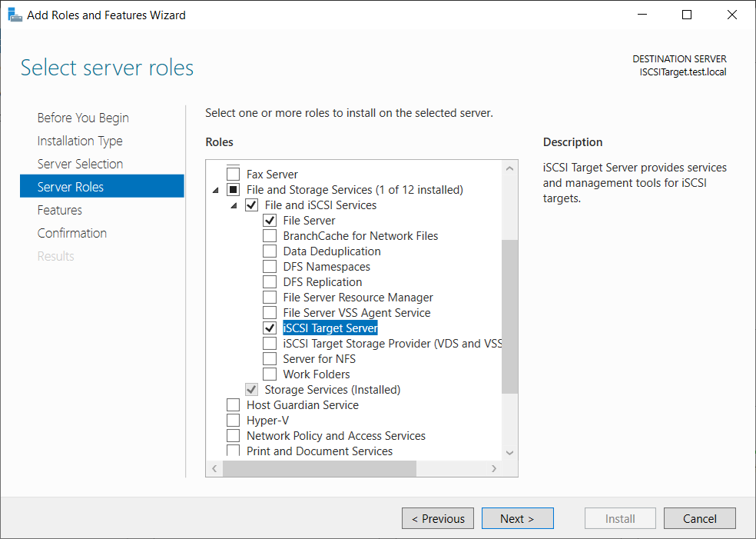Check Print and Document Services checkbox

coord(233,451)
